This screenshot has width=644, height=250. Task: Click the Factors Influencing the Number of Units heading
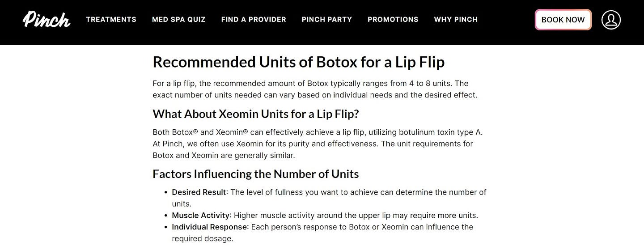pos(256,174)
